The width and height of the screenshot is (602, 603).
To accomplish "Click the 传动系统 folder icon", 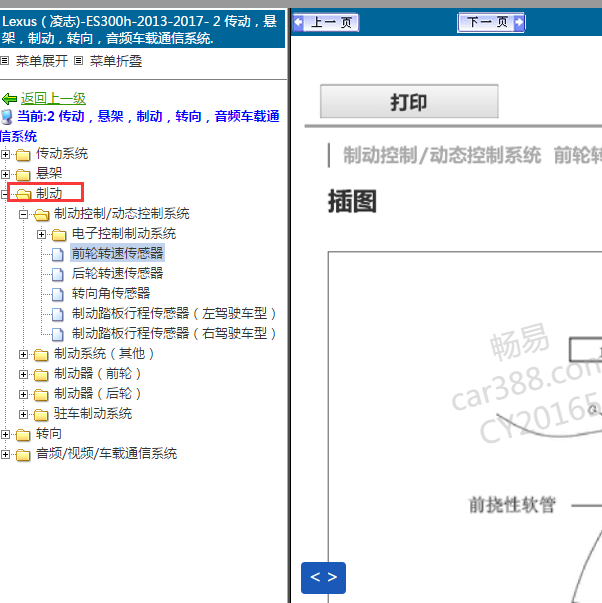I will point(23,155).
